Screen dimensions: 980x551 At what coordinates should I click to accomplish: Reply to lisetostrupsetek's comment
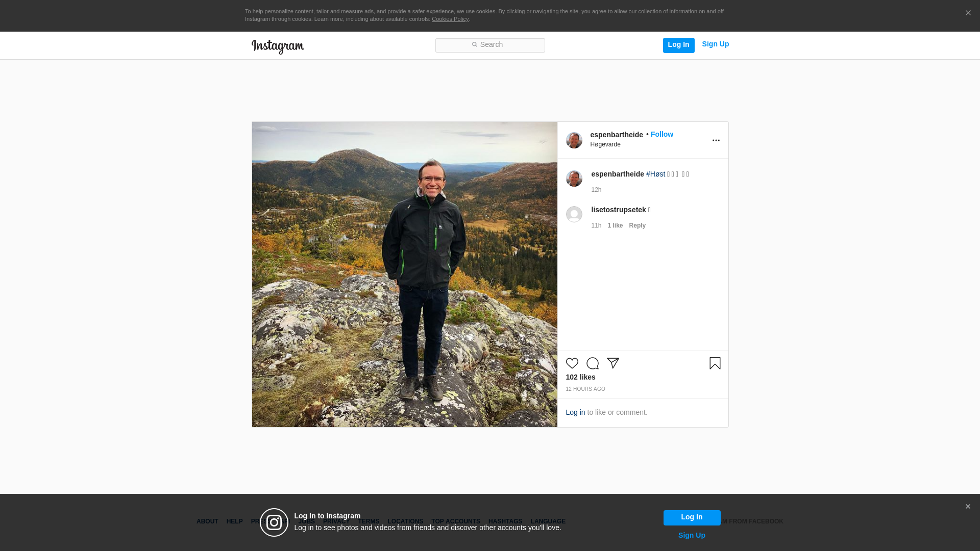[x=637, y=226]
